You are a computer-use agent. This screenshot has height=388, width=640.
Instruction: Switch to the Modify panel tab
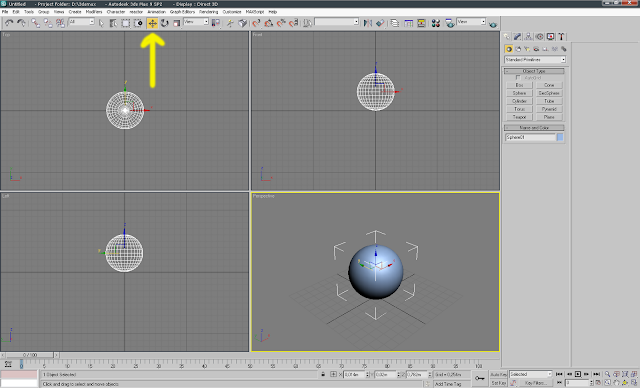518,37
